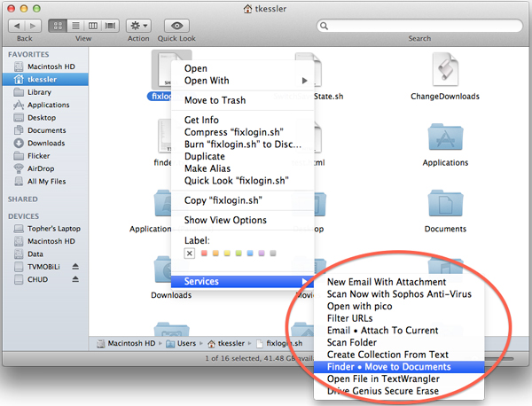Open Desktop in sidebar
532x406 pixels.
45,118
